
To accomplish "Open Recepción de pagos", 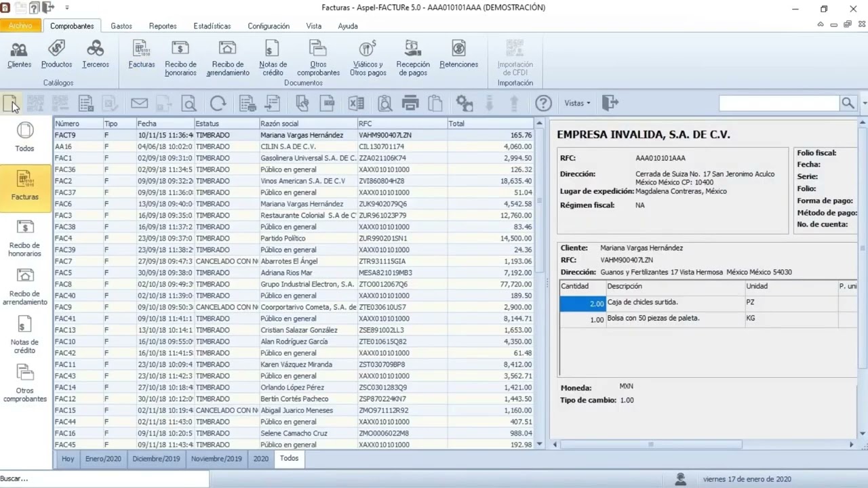I will pos(413,58).
